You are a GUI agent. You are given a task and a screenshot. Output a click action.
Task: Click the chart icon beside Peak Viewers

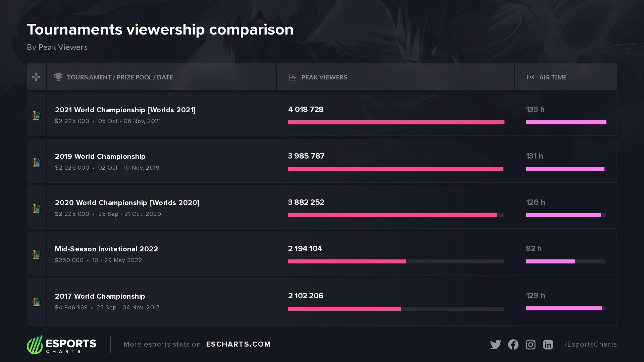click(292, 77)
